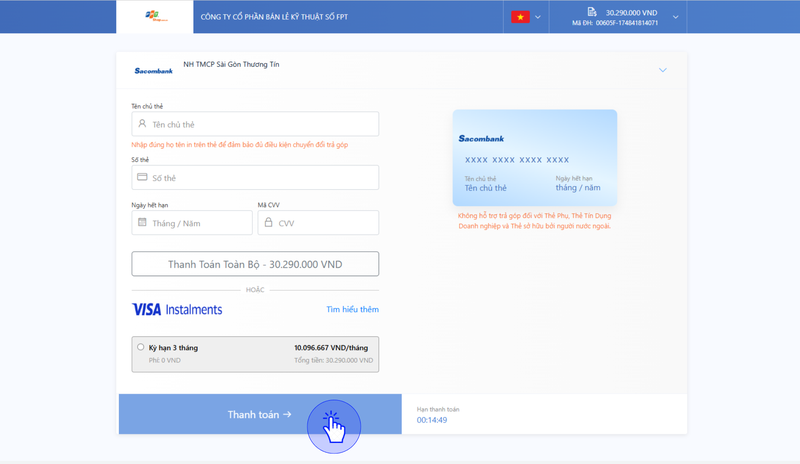This screenshot has width=800, height=464.
Task: Click the Sacombank logo in bank header
Action: [x=154, y=71]
